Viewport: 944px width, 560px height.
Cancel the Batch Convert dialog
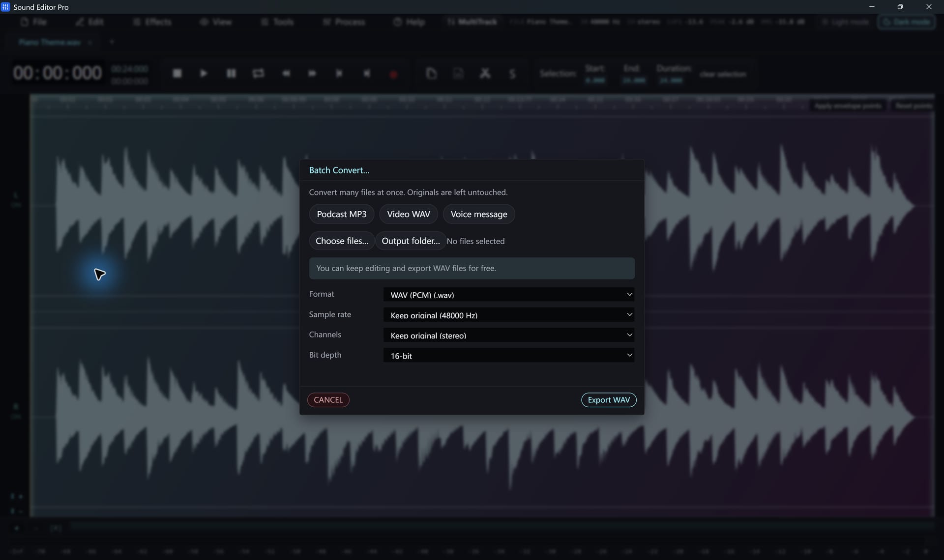[x=328, y=400]
